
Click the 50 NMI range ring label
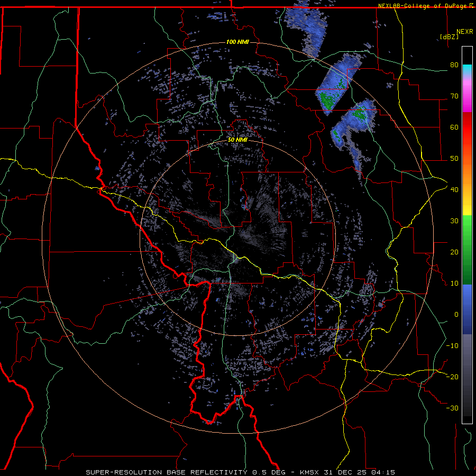click(x=237, y=140)
